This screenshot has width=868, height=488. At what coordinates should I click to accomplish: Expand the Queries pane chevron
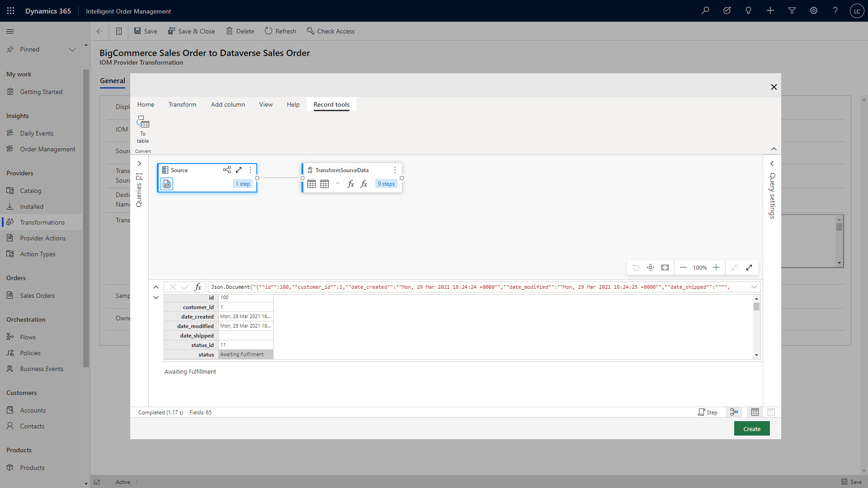click(x=139, y=164)
